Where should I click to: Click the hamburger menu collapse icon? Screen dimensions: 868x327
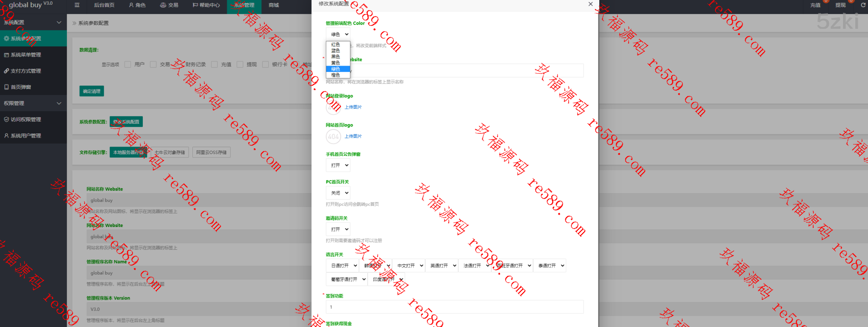point(77,5)
